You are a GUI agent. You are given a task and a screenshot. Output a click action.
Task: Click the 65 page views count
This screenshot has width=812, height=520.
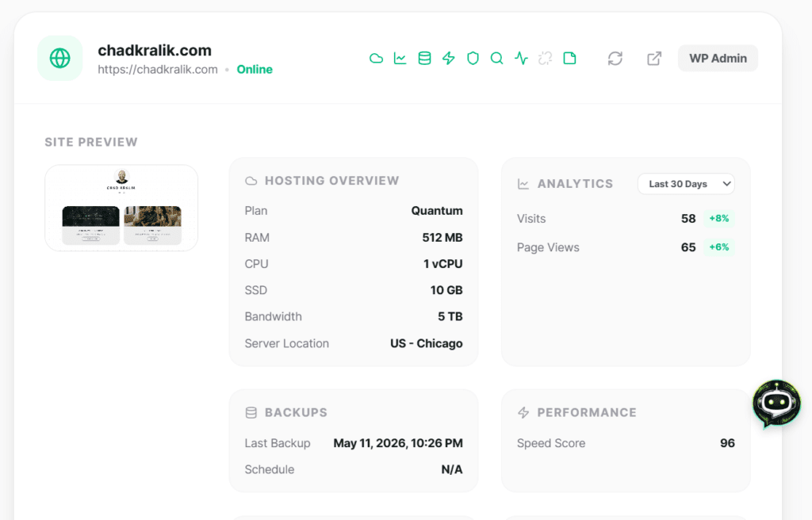(x=688, y=247)
